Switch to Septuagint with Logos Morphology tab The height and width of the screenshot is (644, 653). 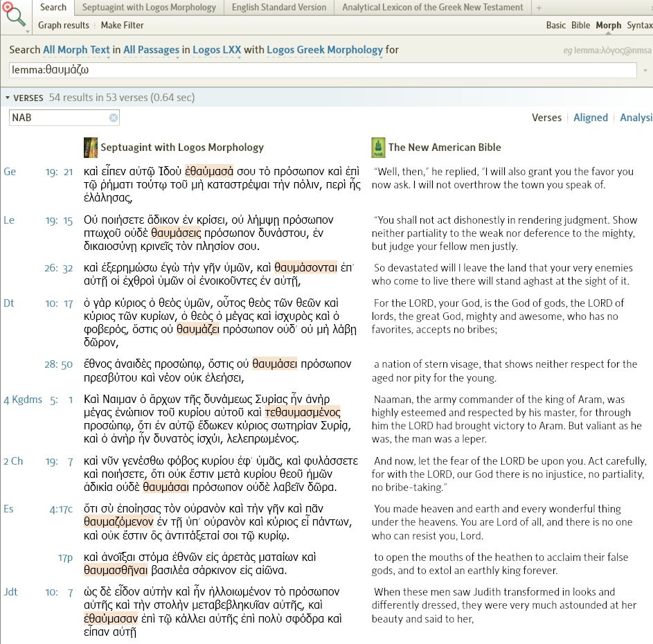click(x=149, y=8)
